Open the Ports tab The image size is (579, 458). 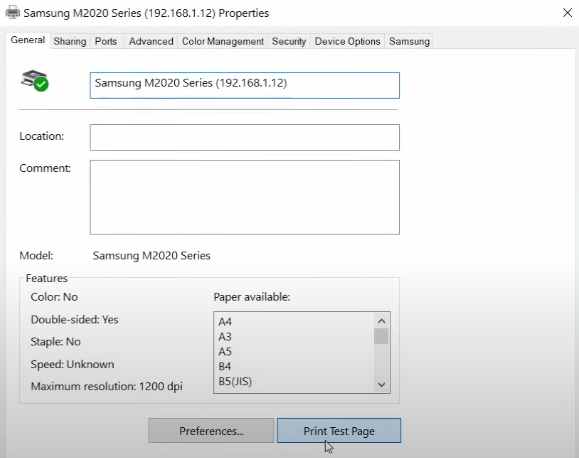pos(106,41)
